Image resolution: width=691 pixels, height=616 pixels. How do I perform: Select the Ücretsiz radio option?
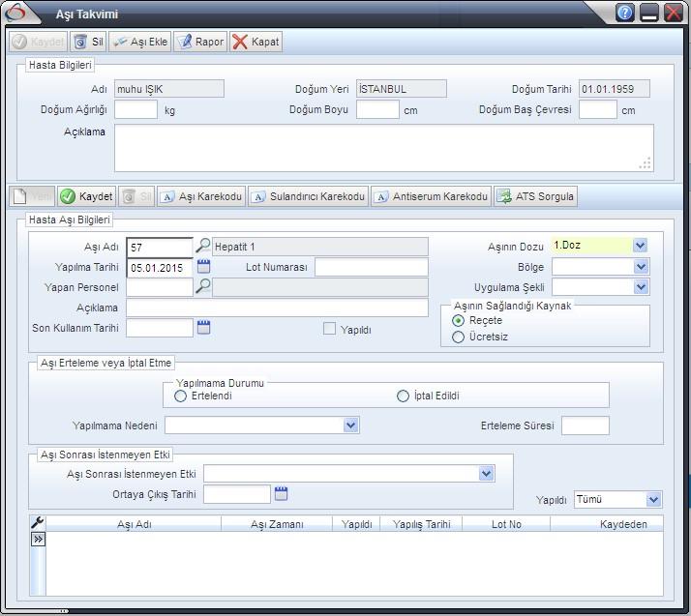coord(459,337)
